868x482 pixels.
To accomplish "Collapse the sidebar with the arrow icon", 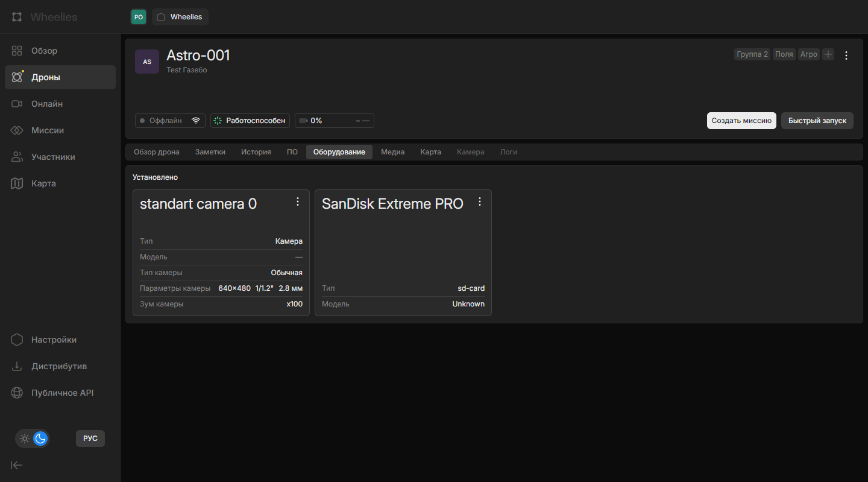I will [x=17, y=465].
